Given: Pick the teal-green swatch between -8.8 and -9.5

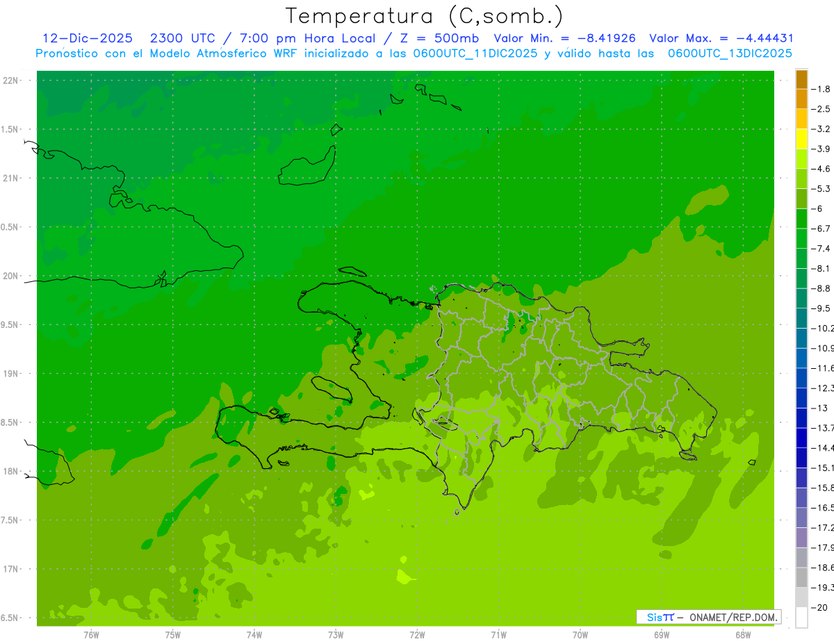Looking at the screenshot, I should tap(801, 298).
